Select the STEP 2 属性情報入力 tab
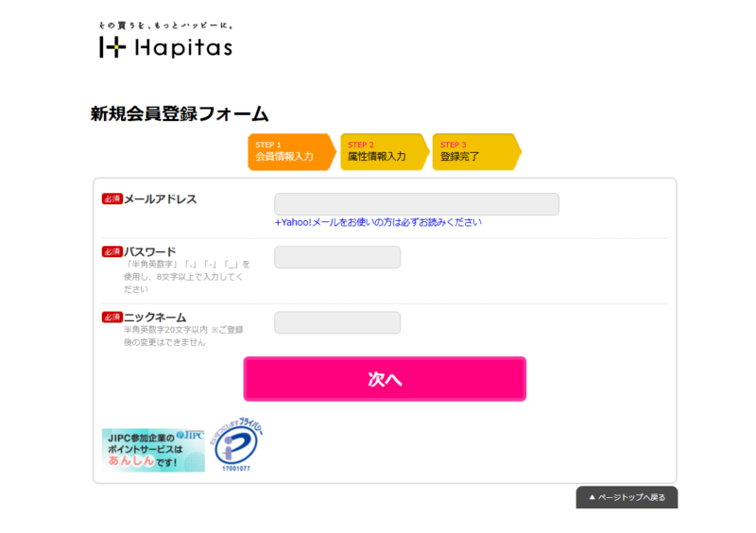This screenshot has height=533, width=756. point(380,151)
